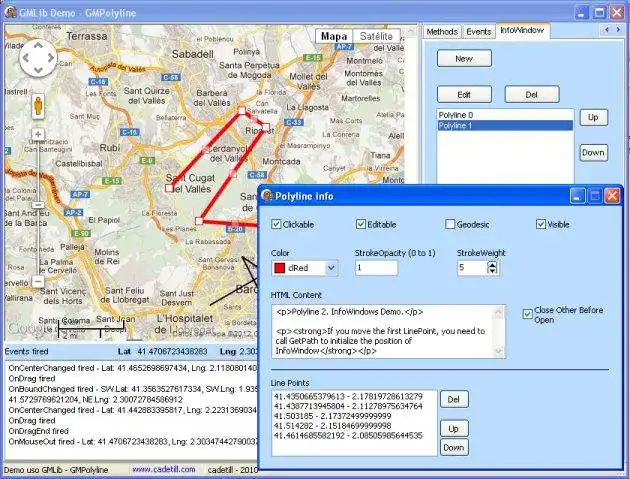This screenshot has height=479, width=630.
Task: Minimize the Polyline Info window
Action: point(577,196)
